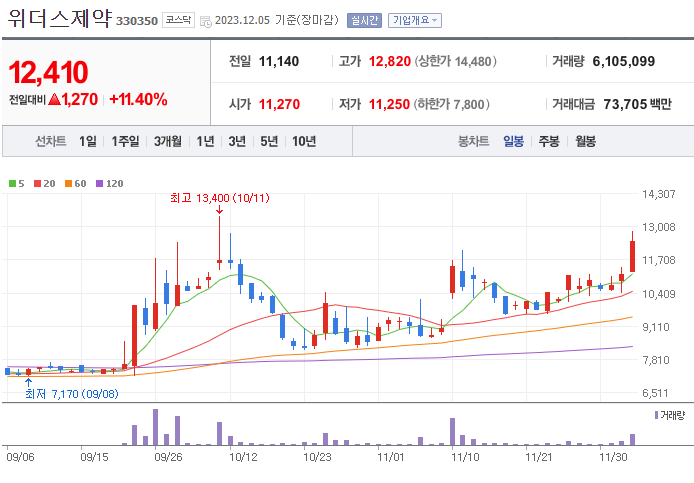Click the 11/10 date axis label

click(465, 457)
